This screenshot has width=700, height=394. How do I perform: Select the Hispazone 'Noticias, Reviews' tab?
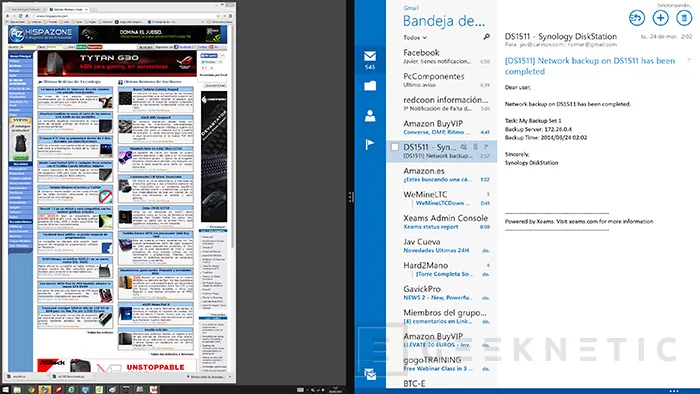(68, 9)
